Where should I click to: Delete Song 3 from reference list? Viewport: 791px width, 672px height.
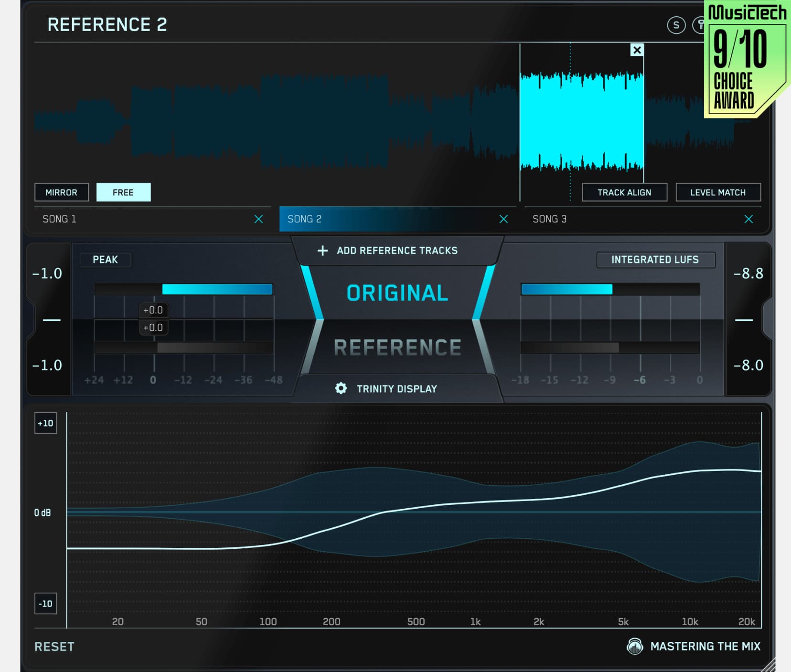748,219
